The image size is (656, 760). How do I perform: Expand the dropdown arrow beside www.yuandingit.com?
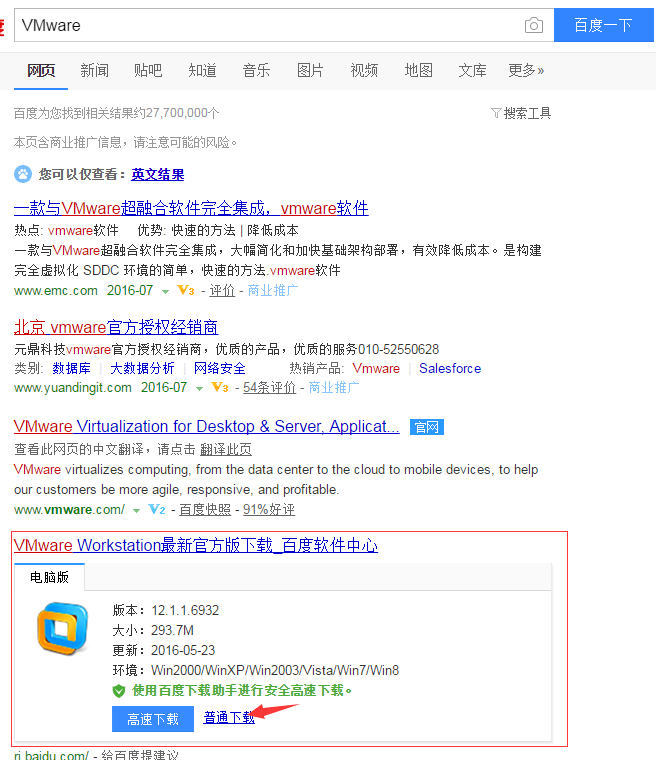click(x=199, y=389)
